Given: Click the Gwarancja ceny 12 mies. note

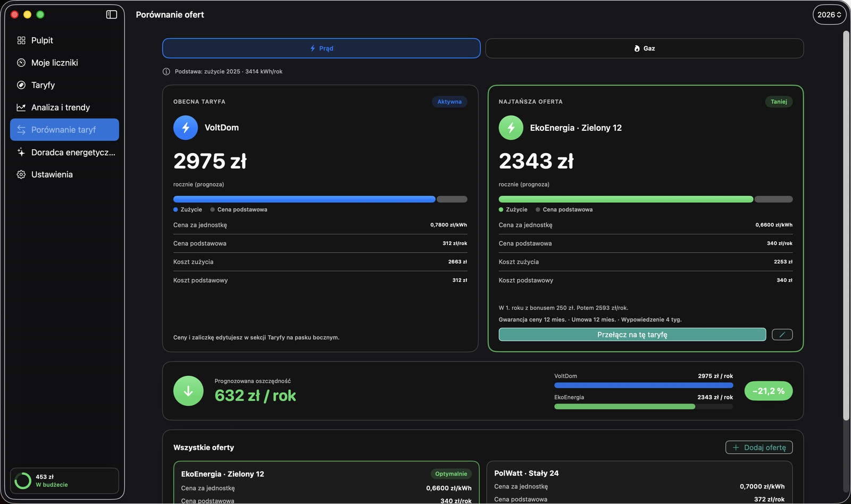Looking at the screenshot, I should (532, 320).
